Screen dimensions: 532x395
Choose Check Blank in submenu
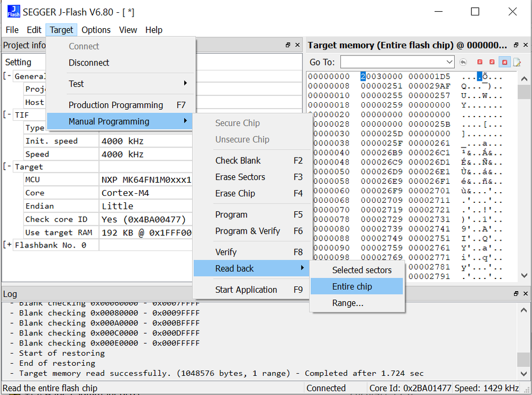(252, 160)
